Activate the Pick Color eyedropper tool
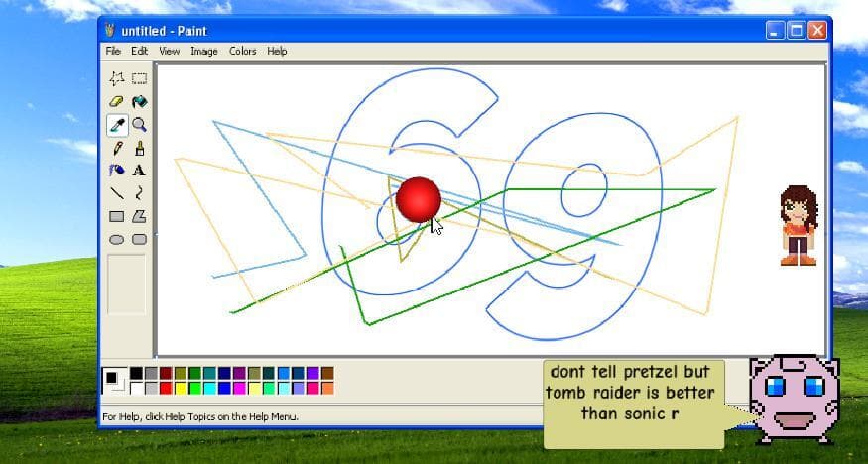The width and height of the screenshot is (868, 464). tap(117, 126)
